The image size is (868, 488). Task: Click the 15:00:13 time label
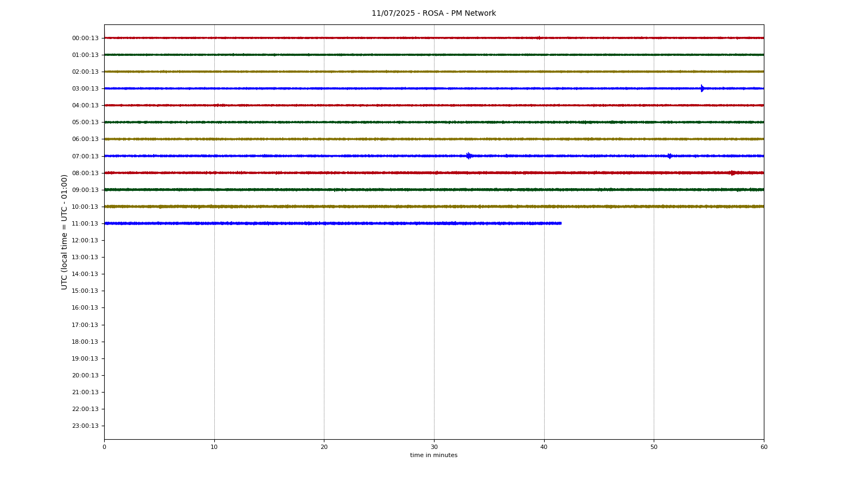[x=85, y=291]
